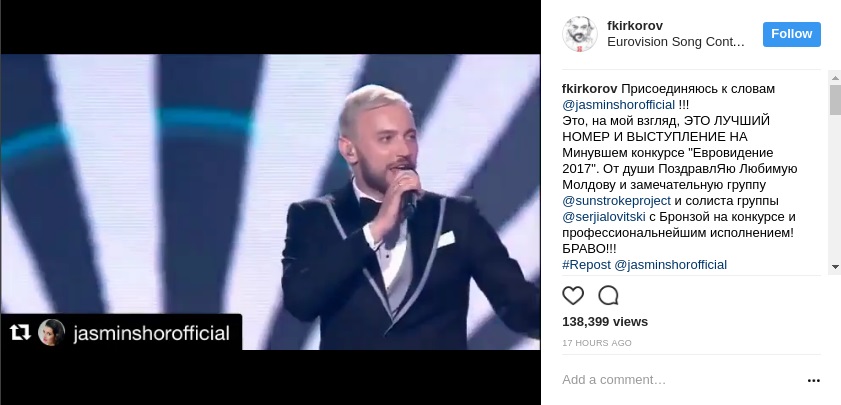The image size is (841, 405).
Task: Open fkirkorov profile picture avatar
Action: 580,34
